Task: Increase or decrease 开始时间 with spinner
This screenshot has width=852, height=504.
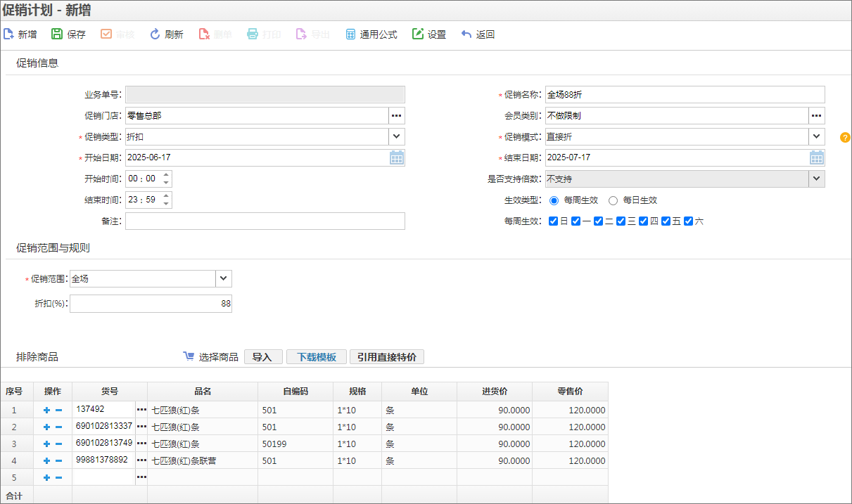Action: (x=166, y=179)
